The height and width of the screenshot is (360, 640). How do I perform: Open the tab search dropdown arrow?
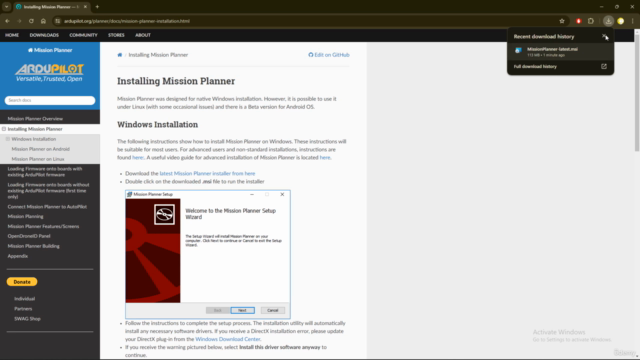point(7,7)
